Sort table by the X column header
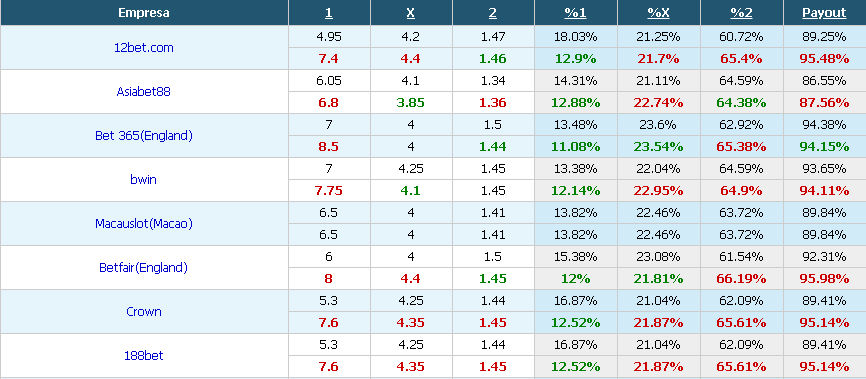Image resolution: width=866 pixels, height=379 pixels. tap(411, 13)
